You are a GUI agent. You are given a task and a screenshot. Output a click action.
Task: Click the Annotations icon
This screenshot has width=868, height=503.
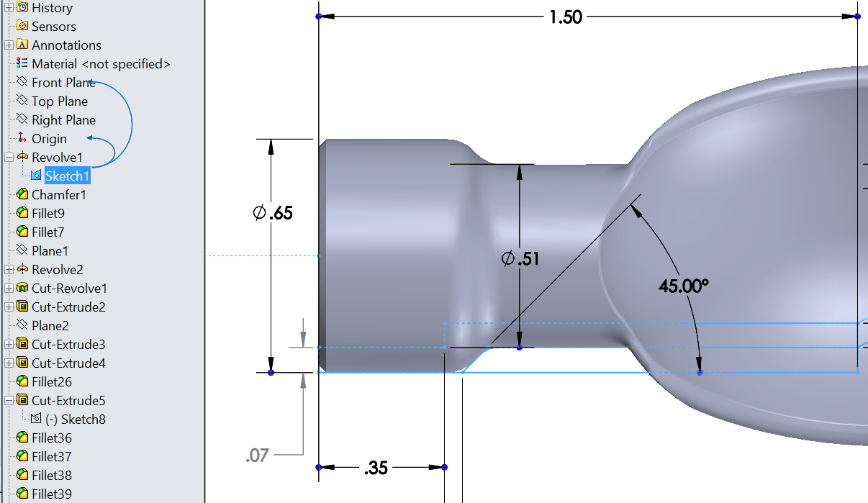coord(22,45)
